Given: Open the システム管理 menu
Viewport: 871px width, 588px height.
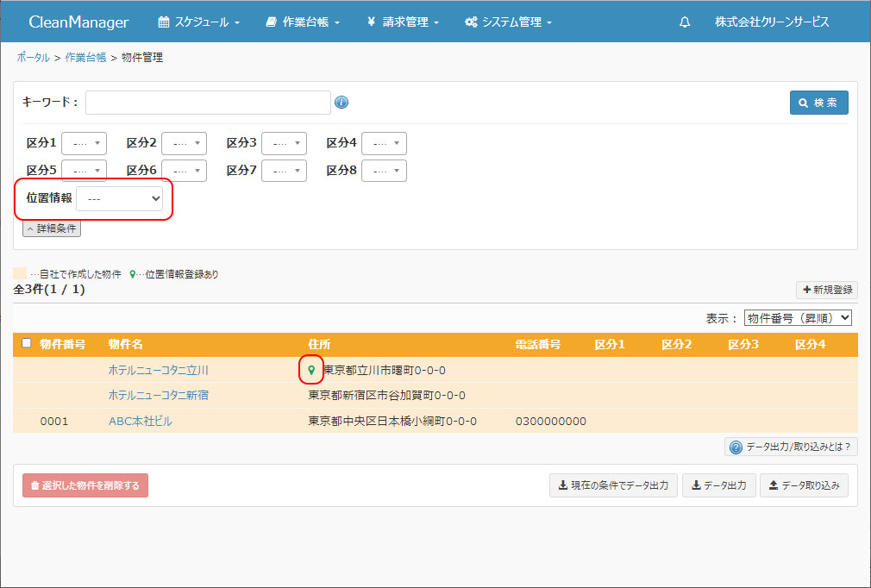Looking at the screenshot, I should [508, 22].
